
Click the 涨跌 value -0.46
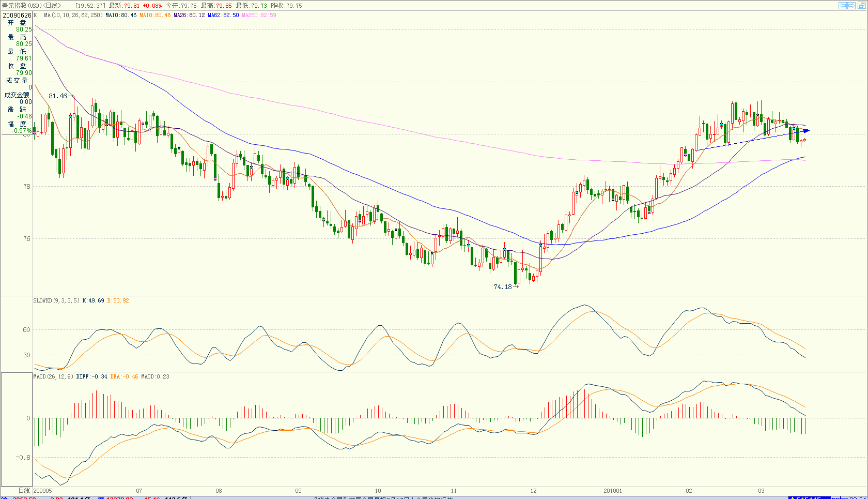(x=24, y=116)
